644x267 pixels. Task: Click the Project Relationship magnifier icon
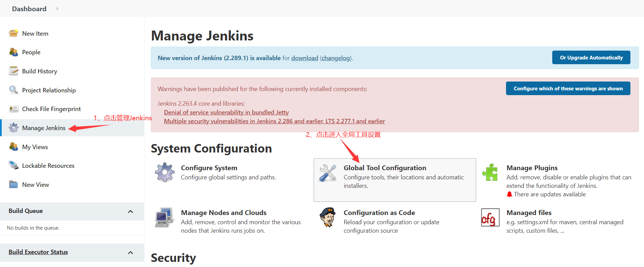pos(14,90)
